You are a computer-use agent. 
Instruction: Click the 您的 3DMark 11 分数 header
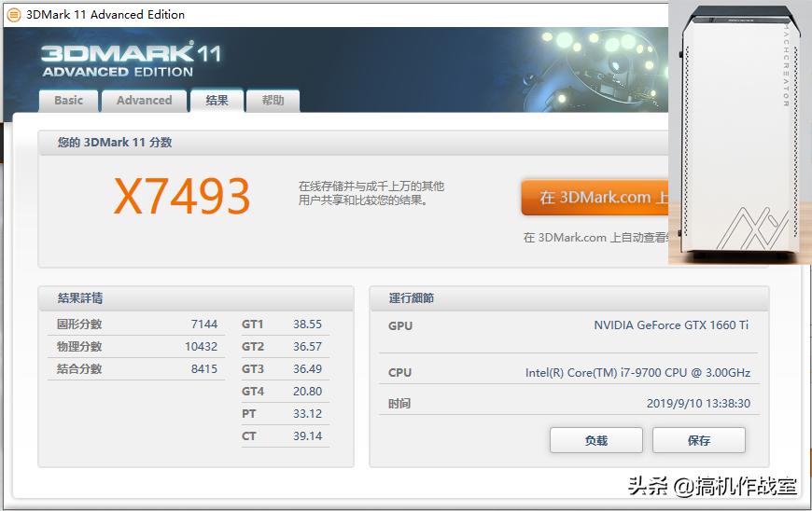click(x=115, y=143)
